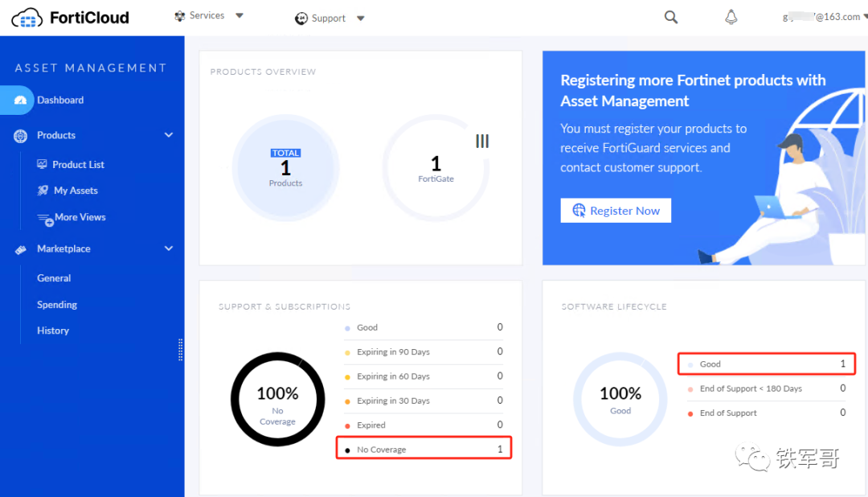Collapse the Marketplace section chevron
The height and width of the screenshot is (497, 868).
[x=169, y=249]
